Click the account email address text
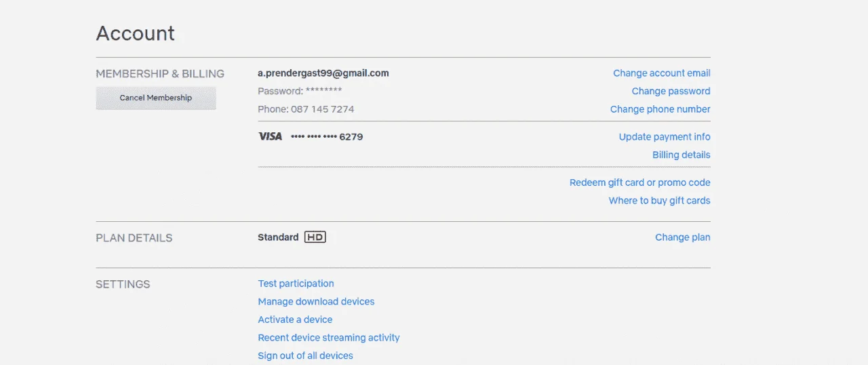Viewport: 868px width, 365px height. tap(323, 73)
